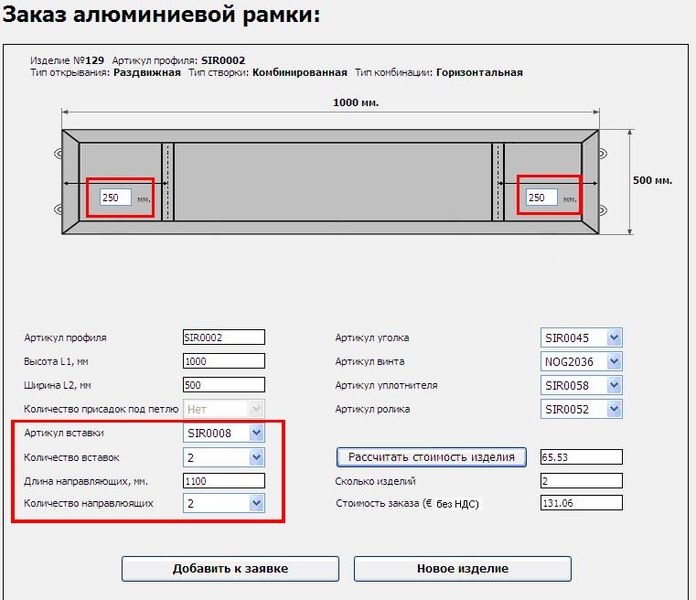This screenshot has height=600, width=696.
Task: Expand the Артикул вставки dropdown
Action: 224,433
